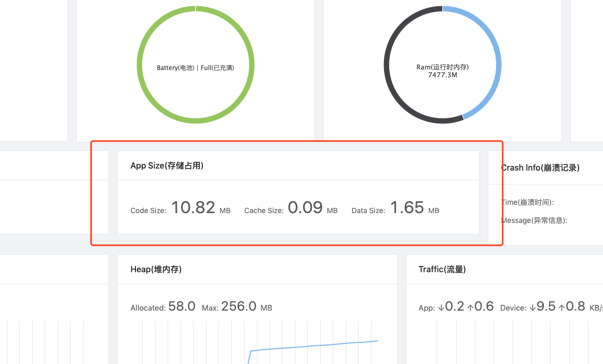Click the App download arrow in Traffic
This screenshot has width=603, height=364.
point(442,307)
